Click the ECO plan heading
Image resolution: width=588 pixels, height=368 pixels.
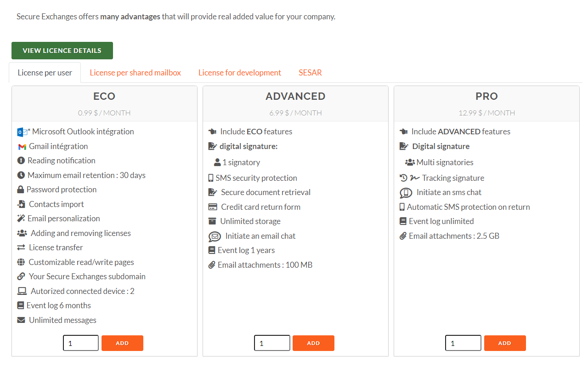click(104, 96)
